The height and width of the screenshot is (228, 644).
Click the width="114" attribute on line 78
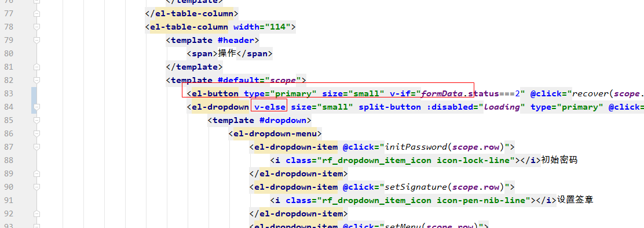point(262,27)
